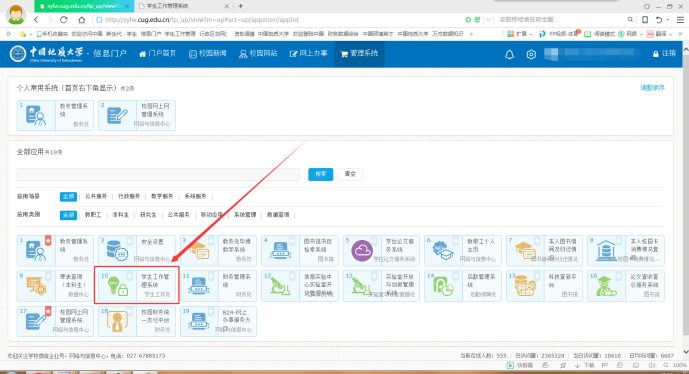Open the notification bell in header
This screenshot has width=689, height=374.
click(x=509, y=54)
